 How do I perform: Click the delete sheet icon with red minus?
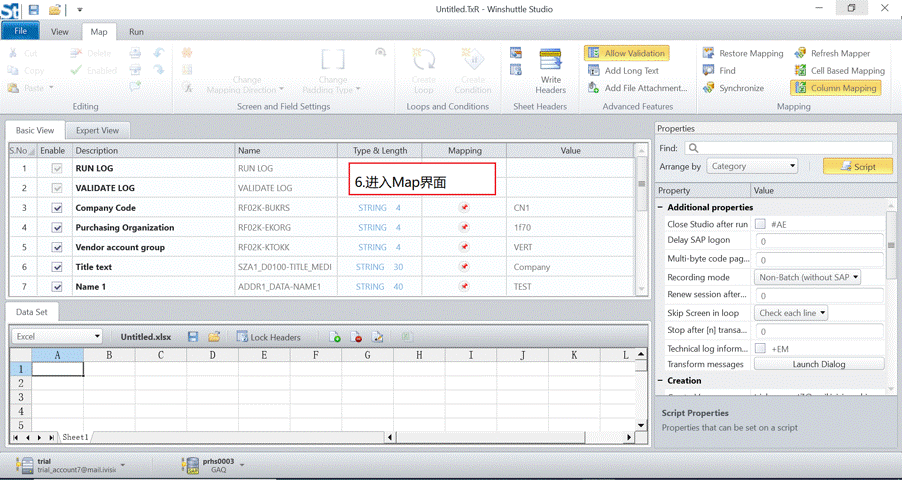click(356, 337)
